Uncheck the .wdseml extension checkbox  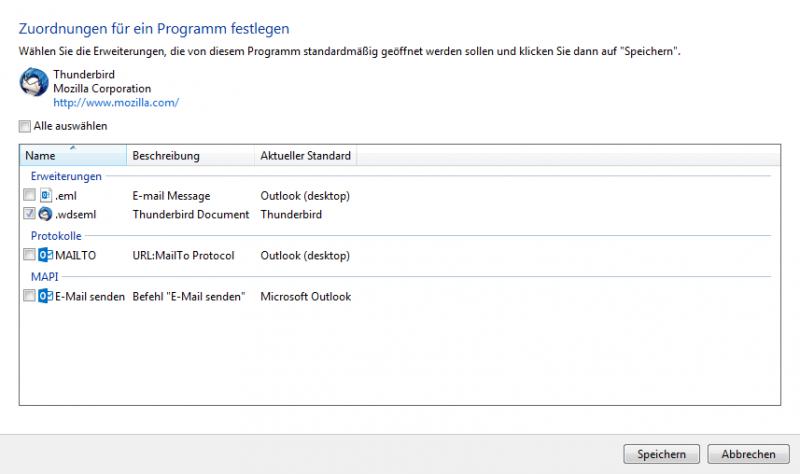(29, 214)
